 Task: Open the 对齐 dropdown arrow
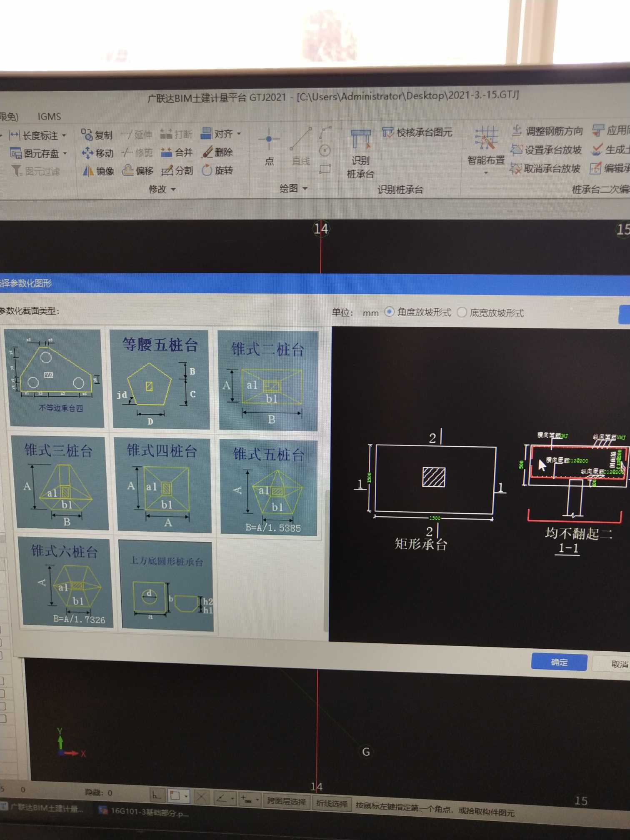pos(239,134)
